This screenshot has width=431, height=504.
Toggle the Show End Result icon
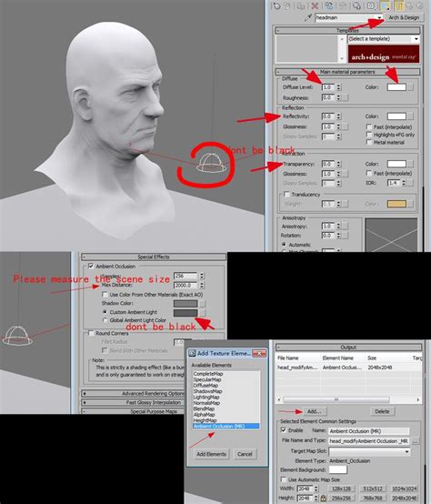click(399, 5)
